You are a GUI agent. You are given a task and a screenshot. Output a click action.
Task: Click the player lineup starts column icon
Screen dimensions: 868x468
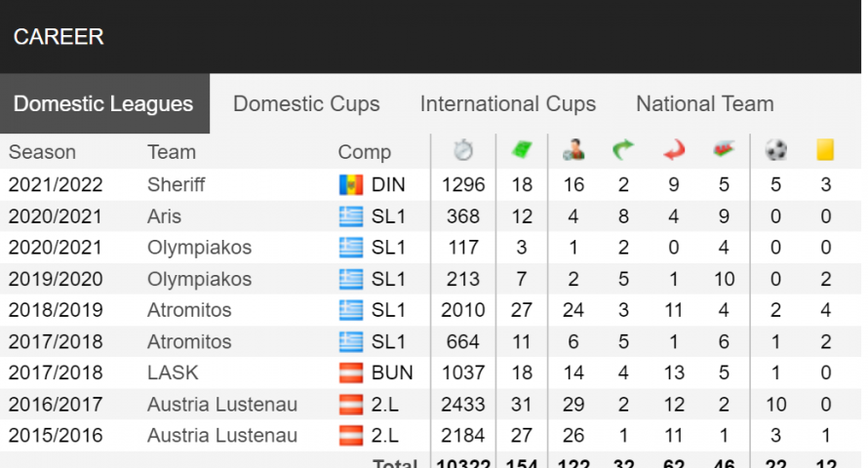[573, 150]
